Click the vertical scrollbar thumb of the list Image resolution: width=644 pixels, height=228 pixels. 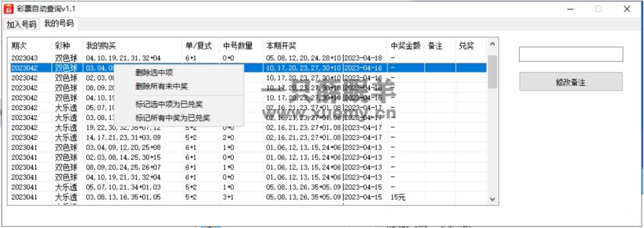pyautogui.click(x=492, y=72)
